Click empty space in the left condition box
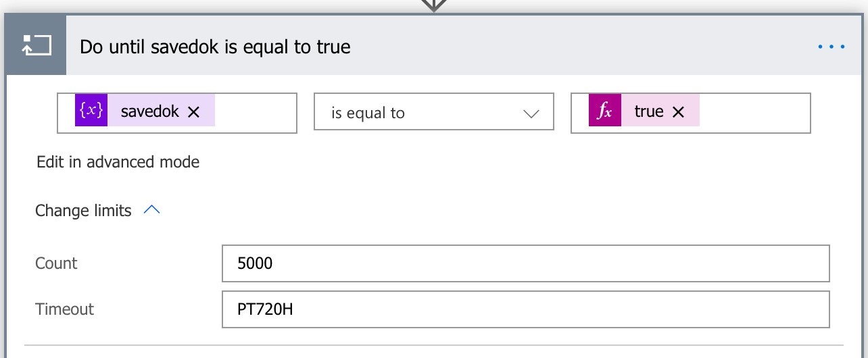868x358 pixels. (x=256, y=113)
